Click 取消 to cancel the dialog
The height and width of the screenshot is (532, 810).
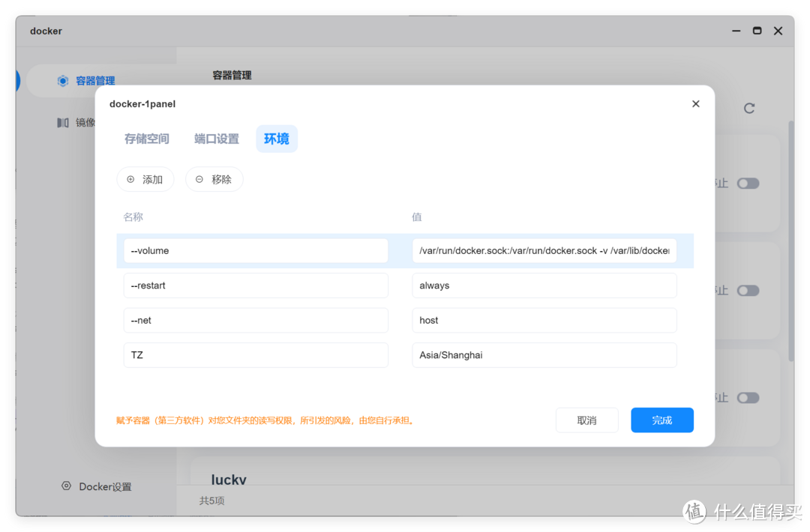pos(586,420)
